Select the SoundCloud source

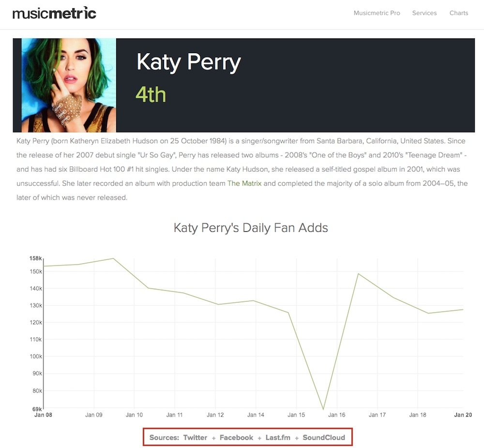point(324,437)
